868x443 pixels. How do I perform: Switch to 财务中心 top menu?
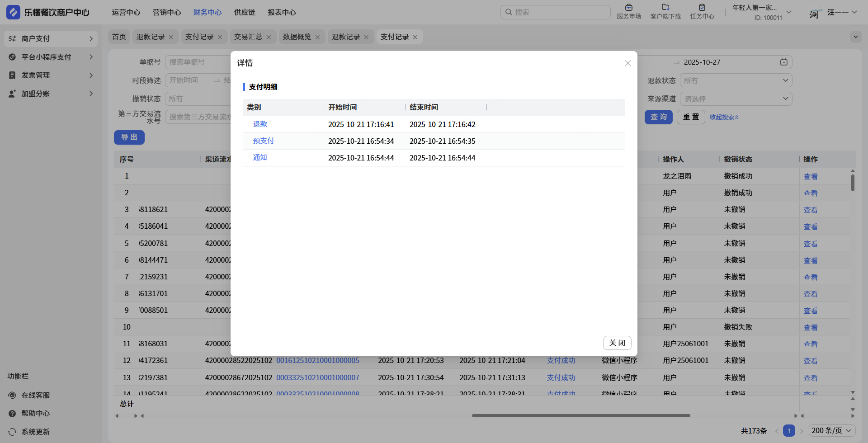coord(207,13)
